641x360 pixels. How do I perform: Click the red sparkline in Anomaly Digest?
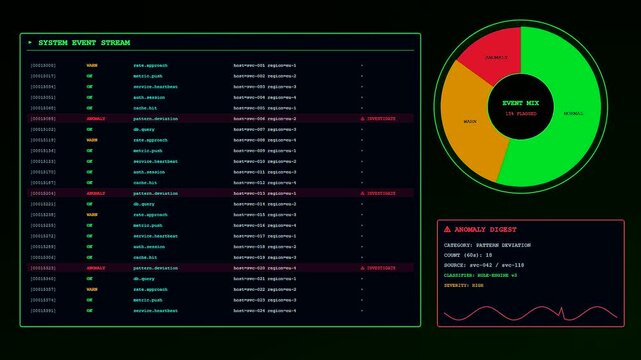tap(531, 313)
